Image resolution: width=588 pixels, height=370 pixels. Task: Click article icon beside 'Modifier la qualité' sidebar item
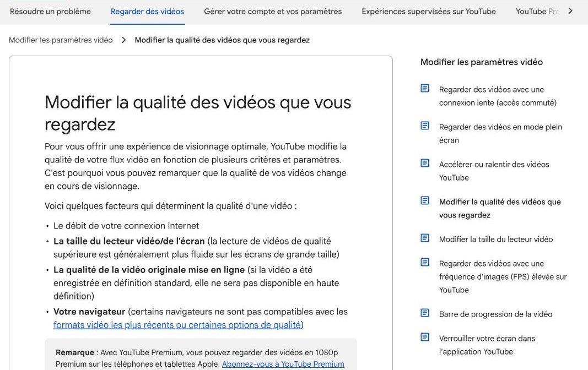point(425,201)
